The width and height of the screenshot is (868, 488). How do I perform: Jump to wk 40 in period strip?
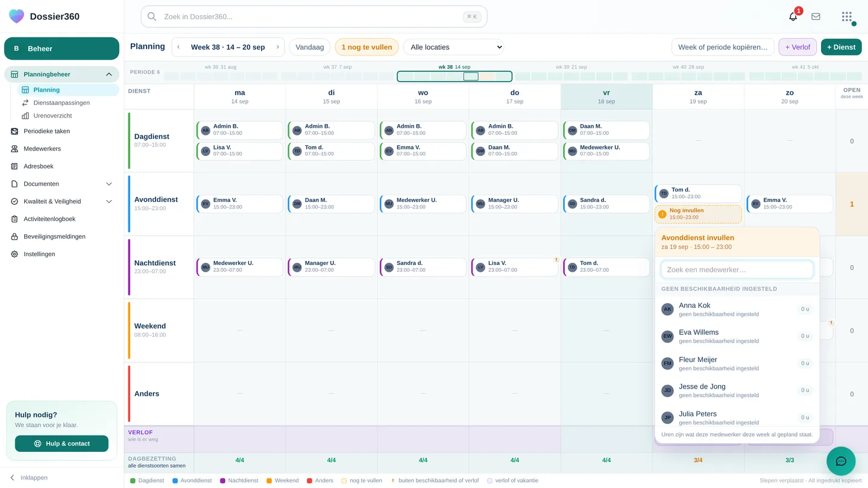688,73
